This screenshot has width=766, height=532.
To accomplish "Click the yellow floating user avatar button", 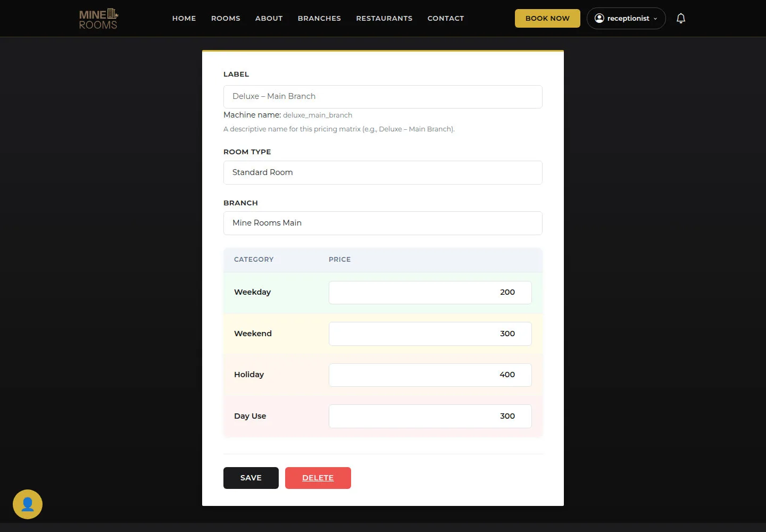I will (28, 504).
